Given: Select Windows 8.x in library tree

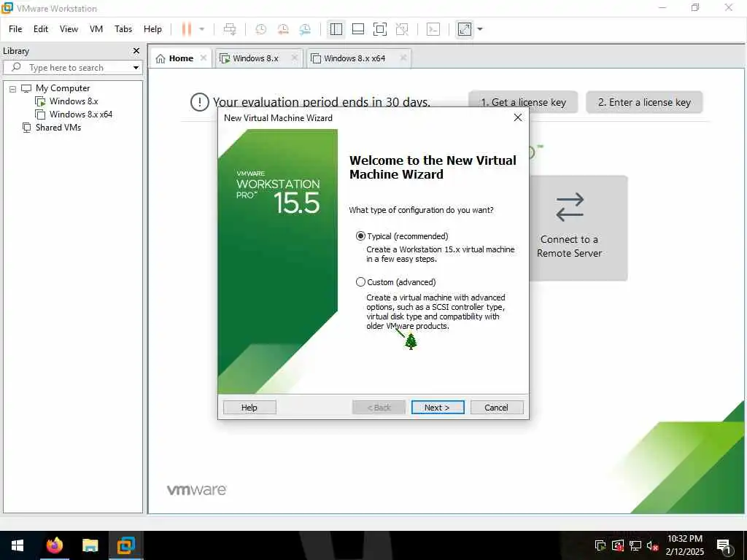Looking at the screenshot, I should [x=74, y=101].
